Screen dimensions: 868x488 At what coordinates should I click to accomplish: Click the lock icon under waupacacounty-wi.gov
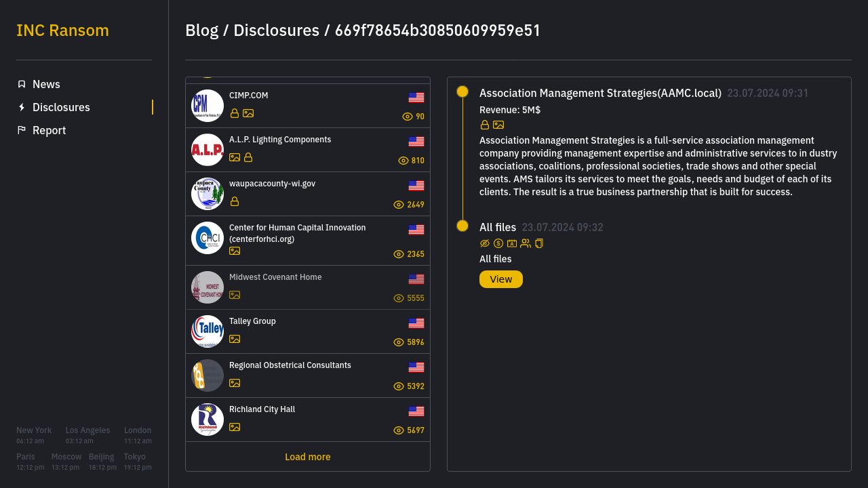(235, 201)
